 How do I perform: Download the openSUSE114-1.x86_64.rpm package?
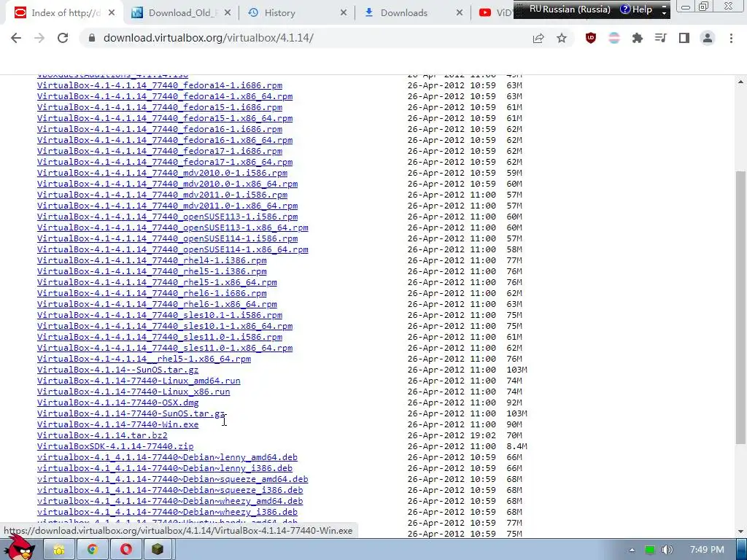pos(173,249)
